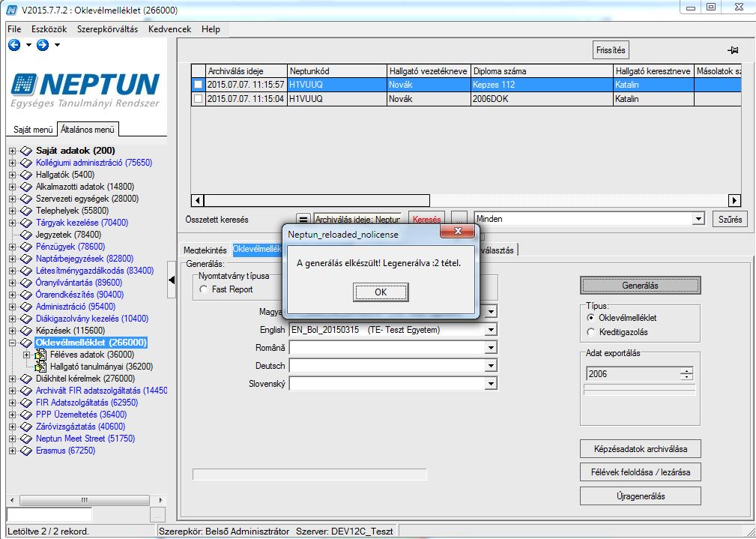Click the Pénzügyek book icon
Screen dimensions: 756x539
(x=25, y=247)
